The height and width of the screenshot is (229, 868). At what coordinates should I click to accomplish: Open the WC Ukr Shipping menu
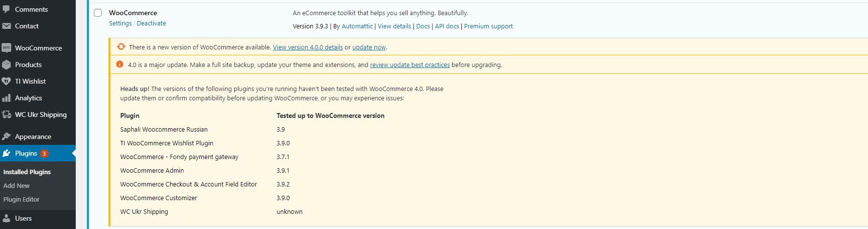tap(41, 114)
